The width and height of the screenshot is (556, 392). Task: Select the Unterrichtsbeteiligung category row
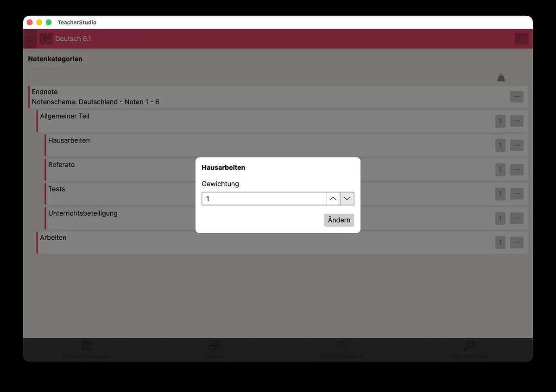pyautogui.click(x=286, y=218)
